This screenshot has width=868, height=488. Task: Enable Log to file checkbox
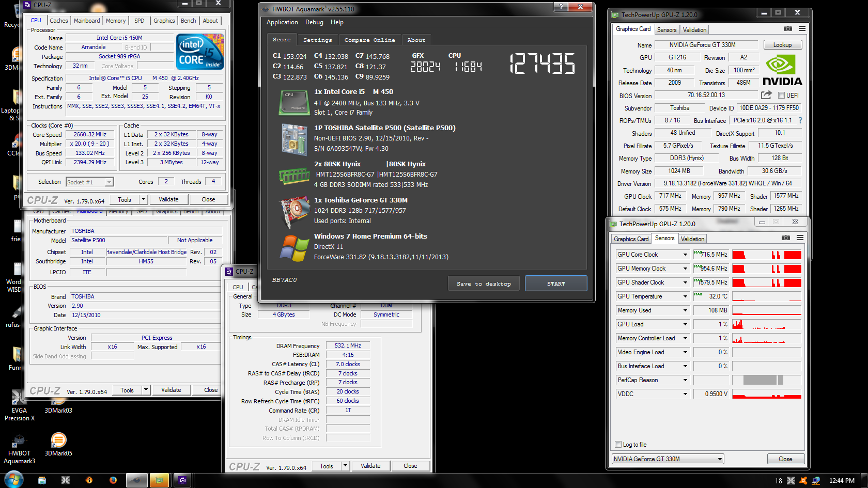[618, 445]
